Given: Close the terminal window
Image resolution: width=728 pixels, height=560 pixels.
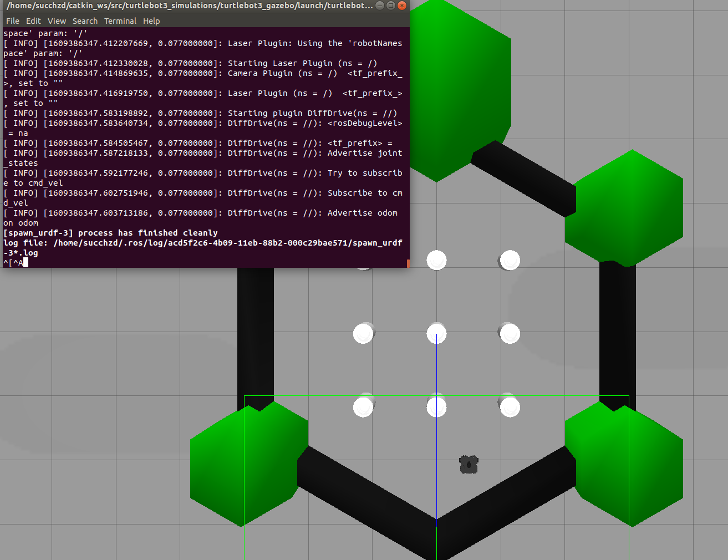Looking at the screenshot, I should pyautogui.click(x=402, y=6).
